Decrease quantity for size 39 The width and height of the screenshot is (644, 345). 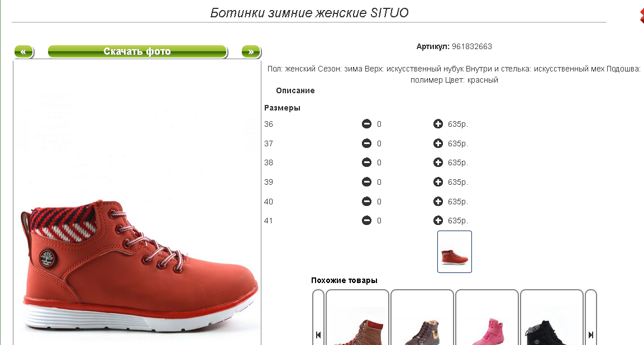(x=366, y=181)
